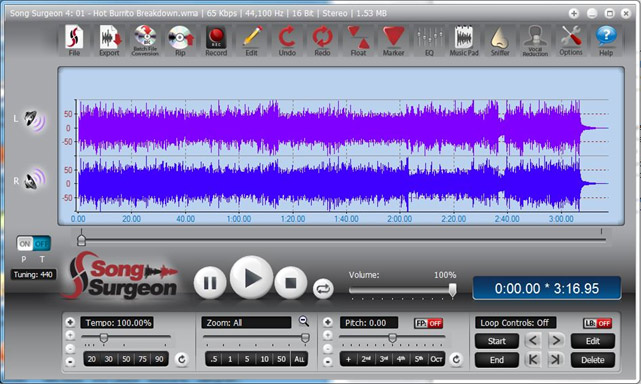Select 2nd pitch interval preset
This screenshot has height=384, width=641.
[x=366, y=359]
